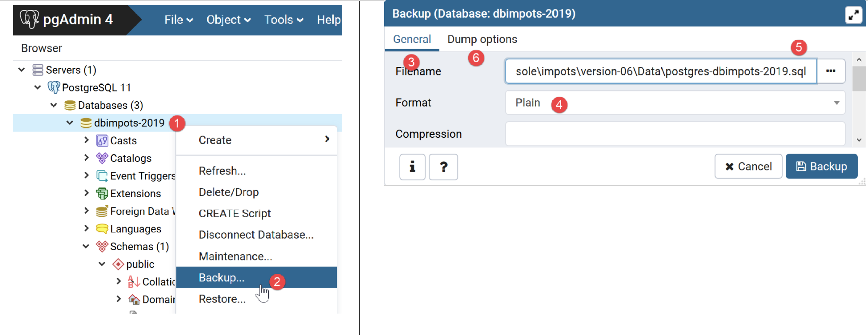The height and width of the screenshot is (335, 868).
Task: Click the info (i) button in dialog
Action: pos(412,167)
